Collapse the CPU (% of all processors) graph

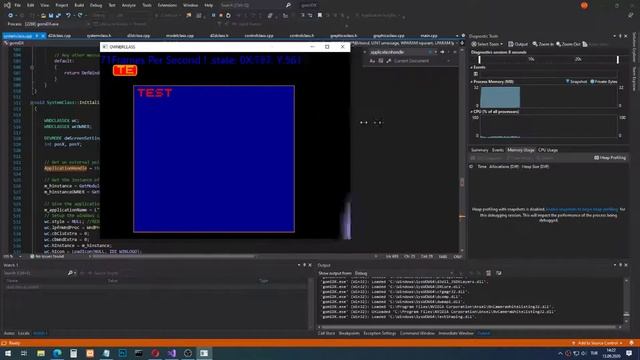click(472, 111)
